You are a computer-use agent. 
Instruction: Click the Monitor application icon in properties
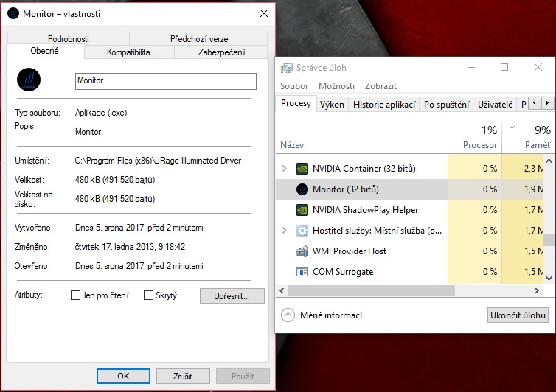(29, 80)
